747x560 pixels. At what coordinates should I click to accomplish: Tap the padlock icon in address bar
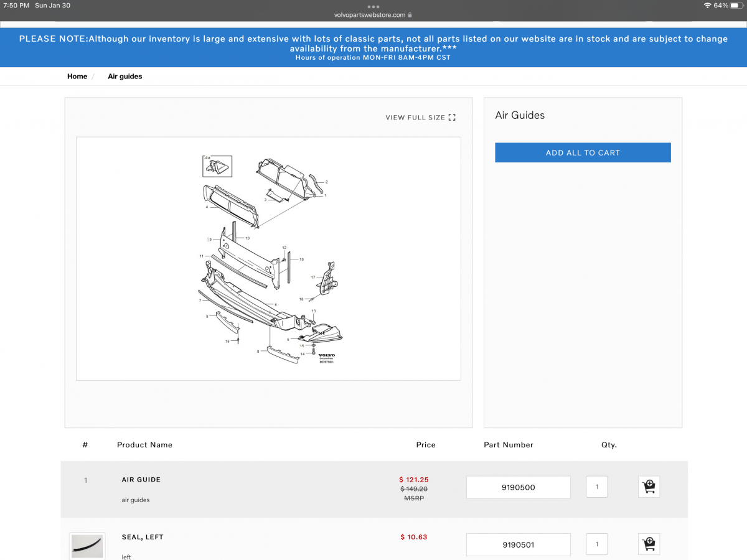410,15
